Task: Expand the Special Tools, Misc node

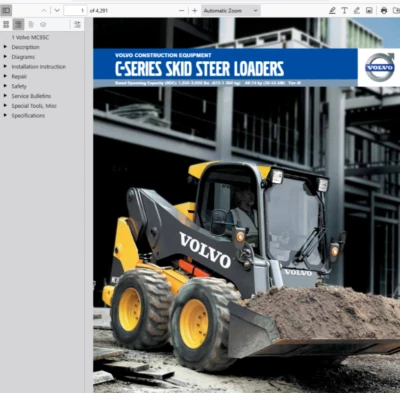Action: (5, 105)
